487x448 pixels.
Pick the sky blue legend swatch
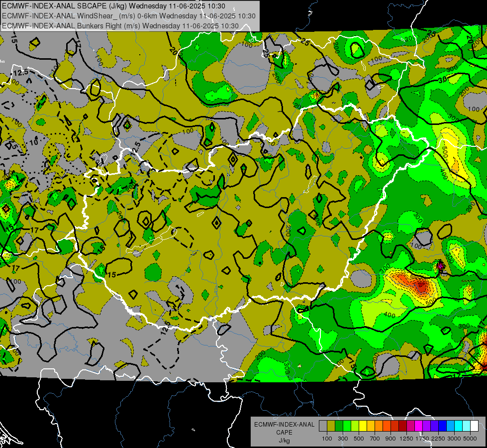(x=451, y=426)
